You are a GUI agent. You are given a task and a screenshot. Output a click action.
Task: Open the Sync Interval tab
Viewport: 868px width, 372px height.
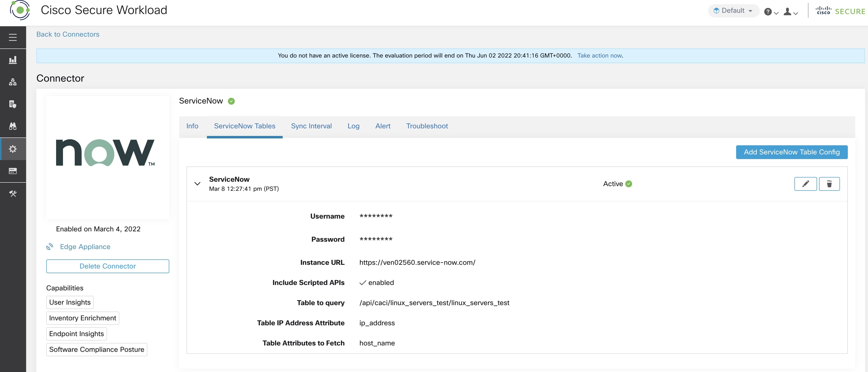click(x=311, y=126)
